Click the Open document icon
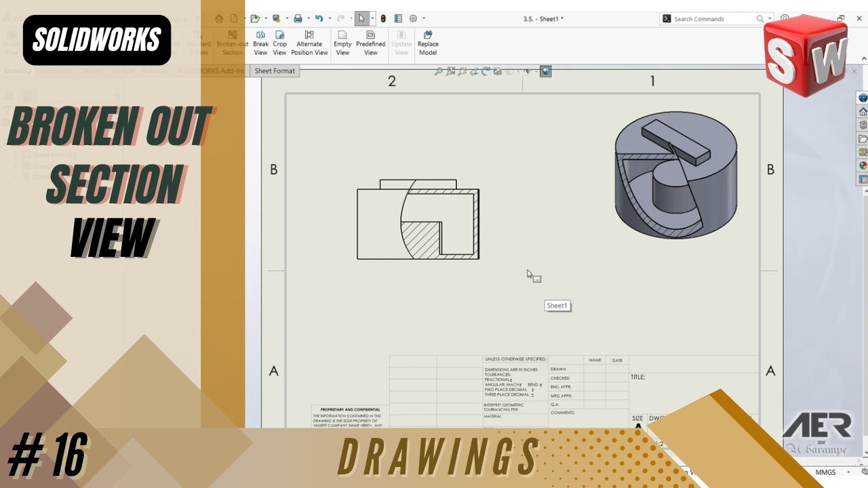Screen dimensions: 868x488 [x=255, y=18]
